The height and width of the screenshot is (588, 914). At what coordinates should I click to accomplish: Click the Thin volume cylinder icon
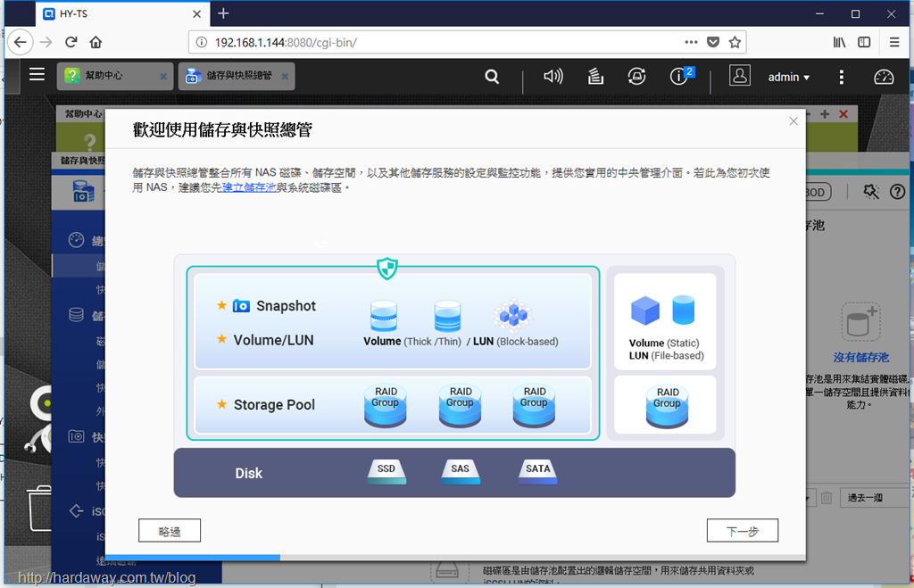point(448,316)
